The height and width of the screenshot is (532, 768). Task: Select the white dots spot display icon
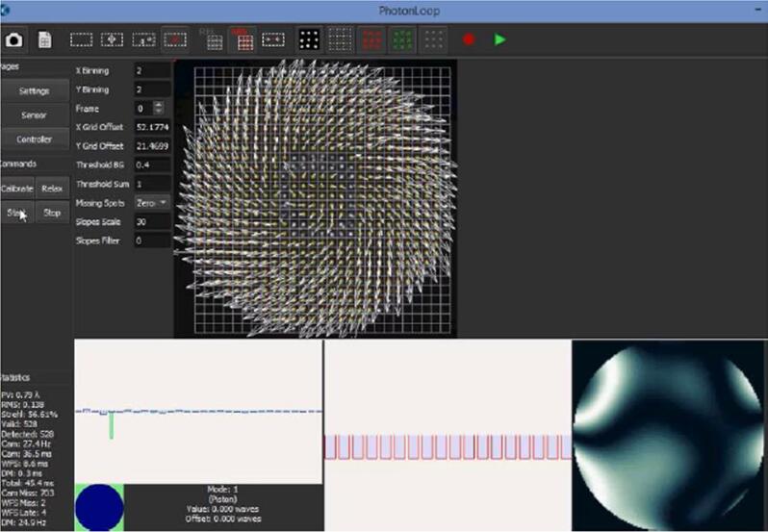(x=309, y=39)
